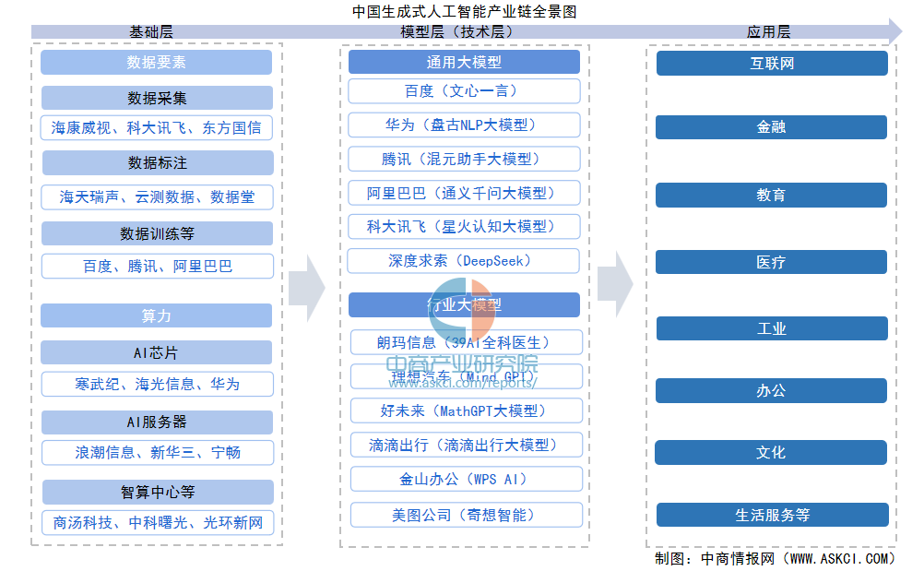Click the 金山办公（WPS AI） entry
The height and width of the screenshot is (571, 924).
(464, 480)
